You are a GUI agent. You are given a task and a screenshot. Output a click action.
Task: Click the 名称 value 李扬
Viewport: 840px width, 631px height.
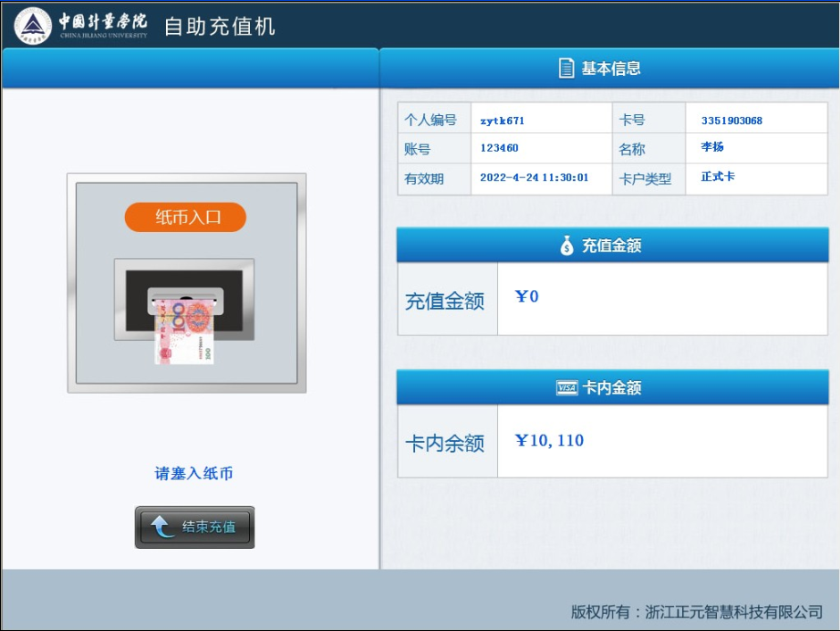pyautogui.click(x=712, y=147)
